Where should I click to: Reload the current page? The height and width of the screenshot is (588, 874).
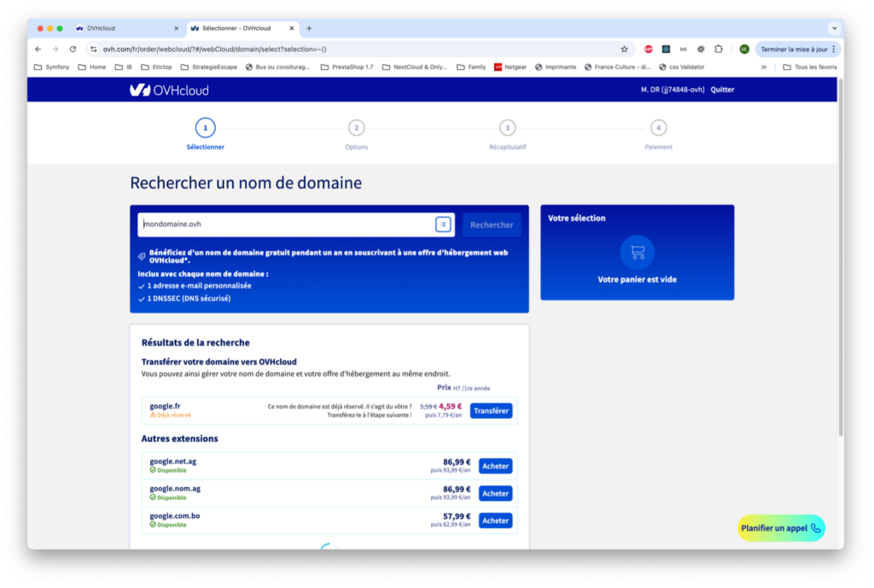(73, 49)
